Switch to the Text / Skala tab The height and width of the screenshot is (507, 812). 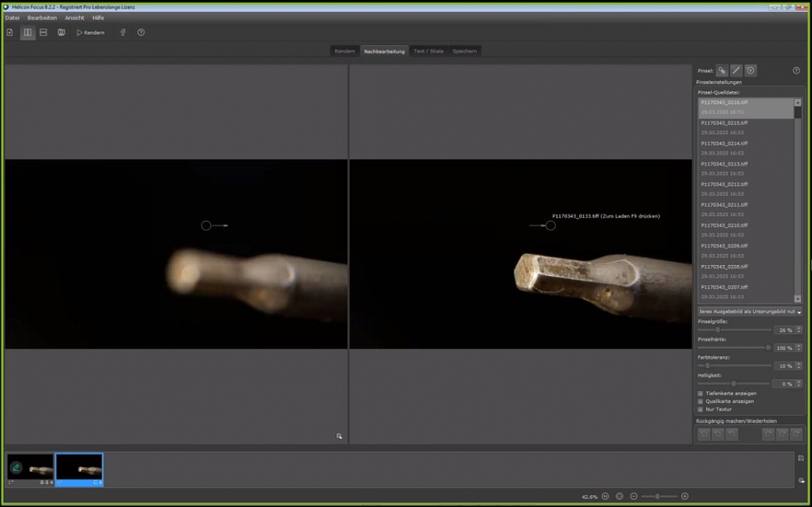428,51
